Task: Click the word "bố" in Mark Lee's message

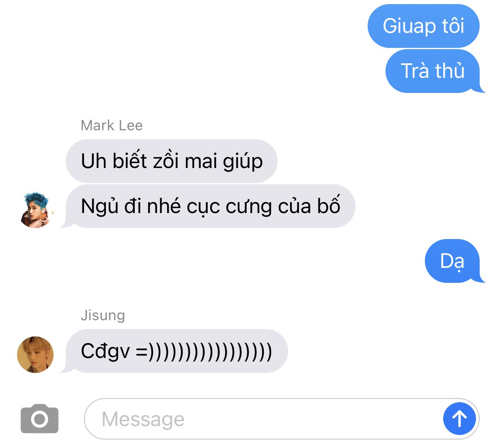Action: [329, 205]
